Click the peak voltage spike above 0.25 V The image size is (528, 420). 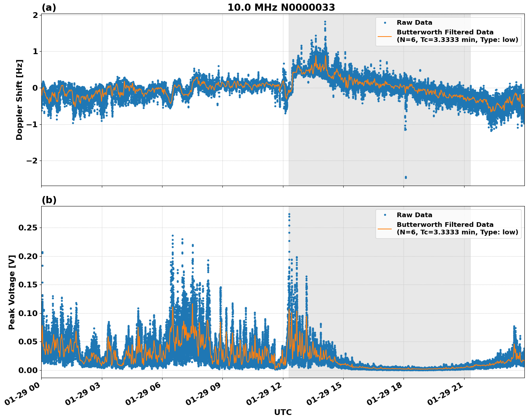coord(289,213)
